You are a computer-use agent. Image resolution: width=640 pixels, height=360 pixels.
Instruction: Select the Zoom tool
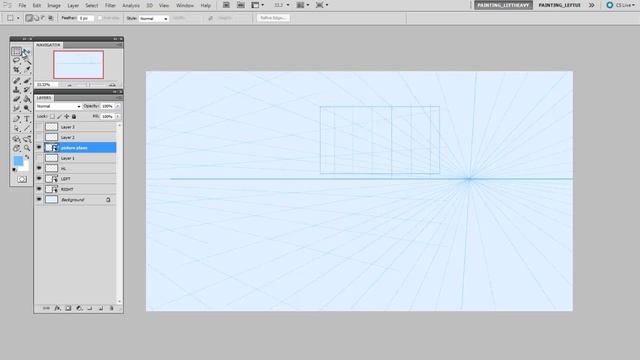[26, 148]
